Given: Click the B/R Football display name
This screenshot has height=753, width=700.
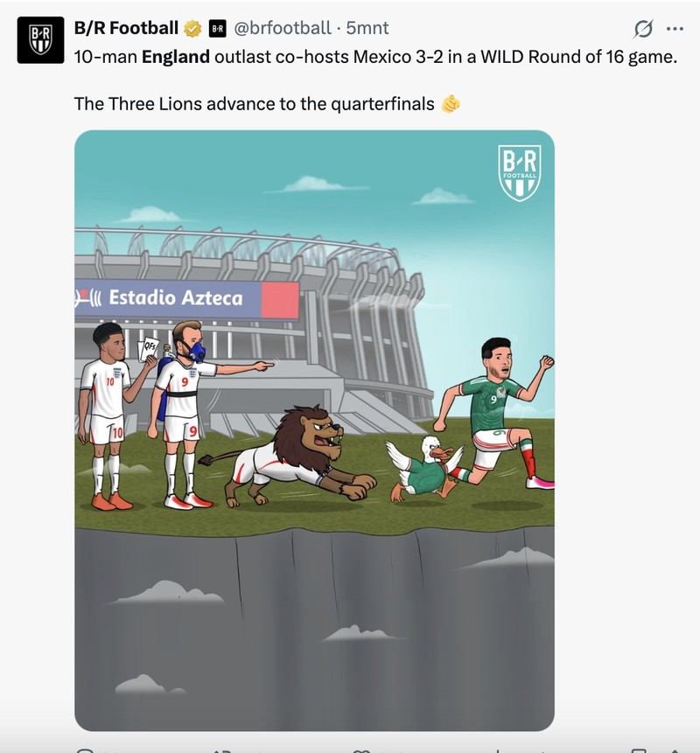Looking at the screenshot, I should point(126,28).
